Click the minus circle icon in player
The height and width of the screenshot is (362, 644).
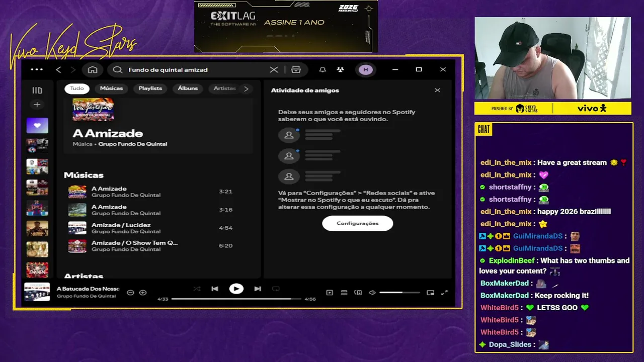pyautogui.click(x=130, y=293)
